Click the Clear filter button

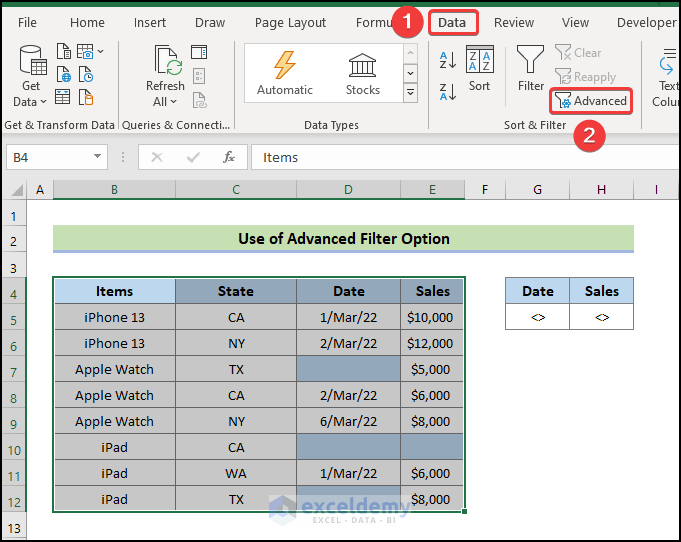click(x=578, y=53)
